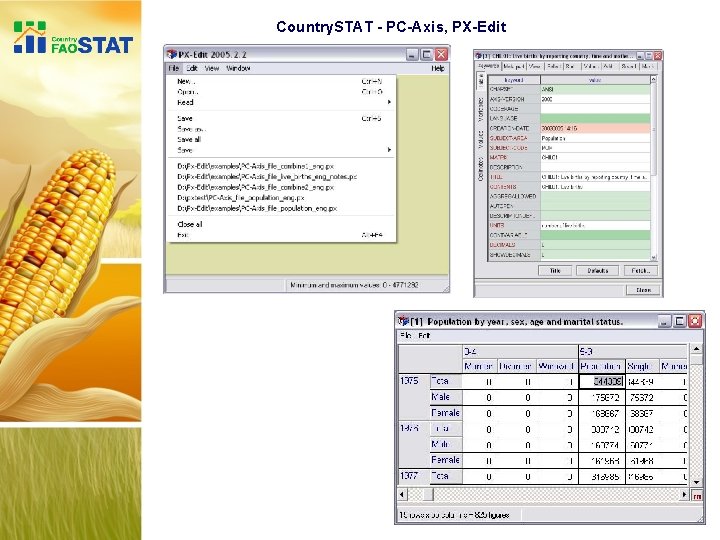Viewport: 720px width, 540px height.
Task: Click the CHARSET value cell showing ANSI
Action: point(595,90)
